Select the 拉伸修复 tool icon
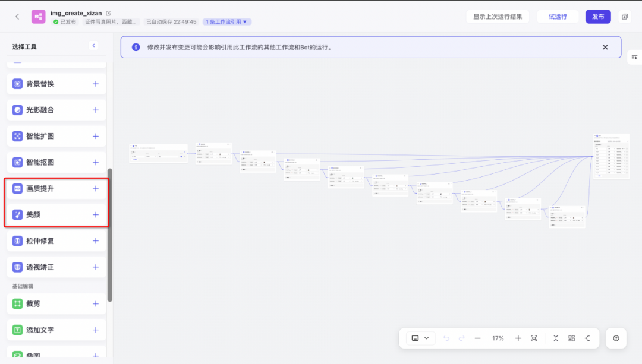The image size is (642, 364). click(x=17, y=241)
